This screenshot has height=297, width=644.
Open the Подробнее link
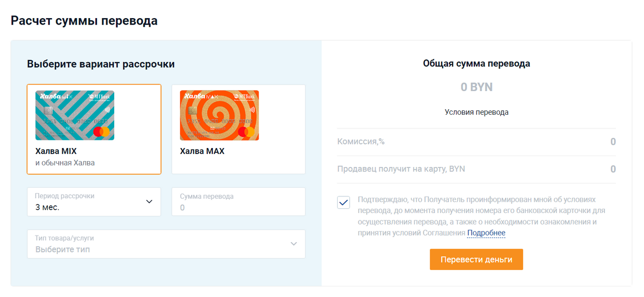pos(486,233)
